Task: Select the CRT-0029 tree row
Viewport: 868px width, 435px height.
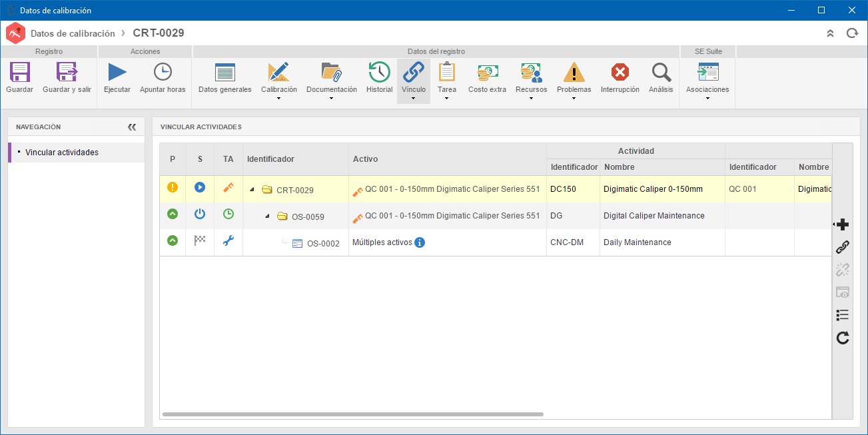Action: 496,189
